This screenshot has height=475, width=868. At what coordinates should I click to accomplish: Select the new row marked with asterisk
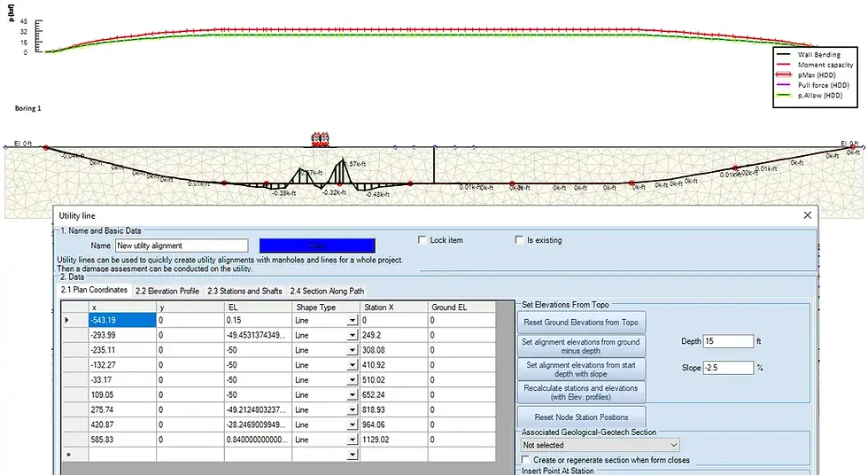(74, 455)
